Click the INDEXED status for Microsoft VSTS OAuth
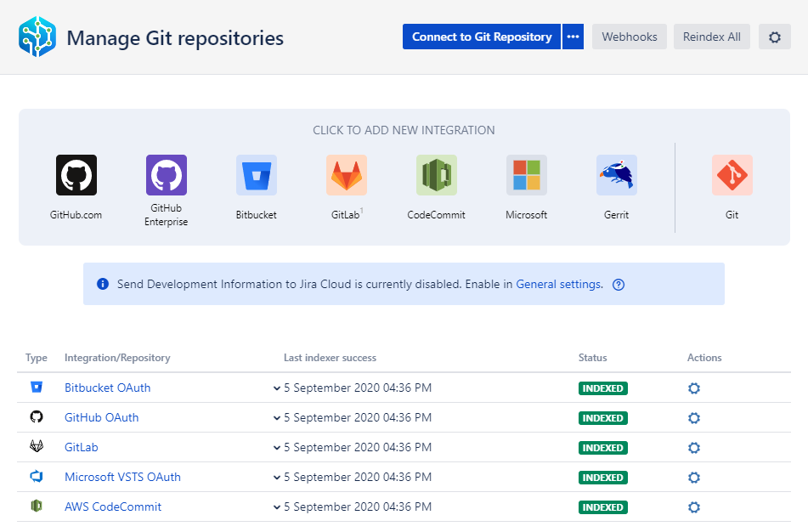 (x=603, y=478)
